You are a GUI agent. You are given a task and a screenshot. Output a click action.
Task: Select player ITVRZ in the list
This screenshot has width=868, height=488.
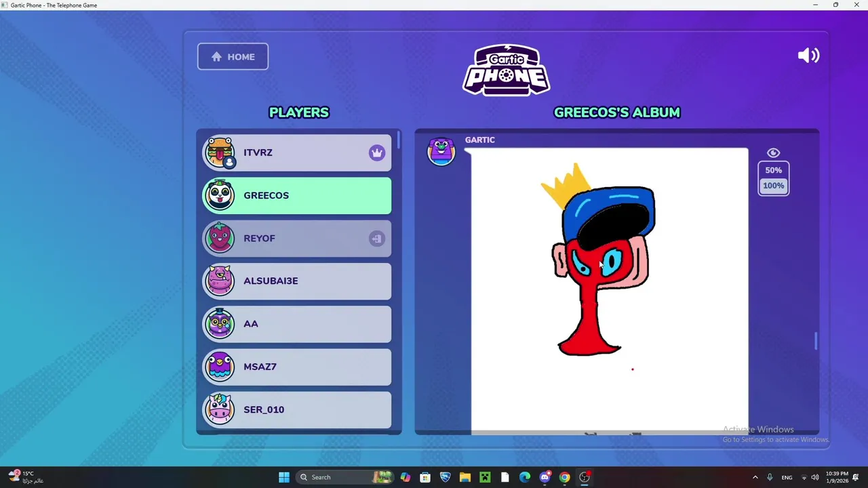[x=297, y=152]
